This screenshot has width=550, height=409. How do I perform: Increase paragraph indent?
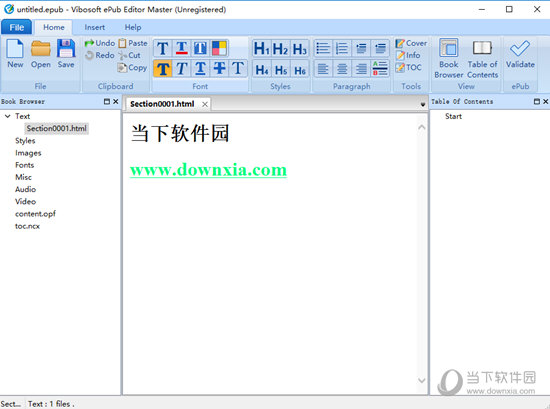(380, 48)
